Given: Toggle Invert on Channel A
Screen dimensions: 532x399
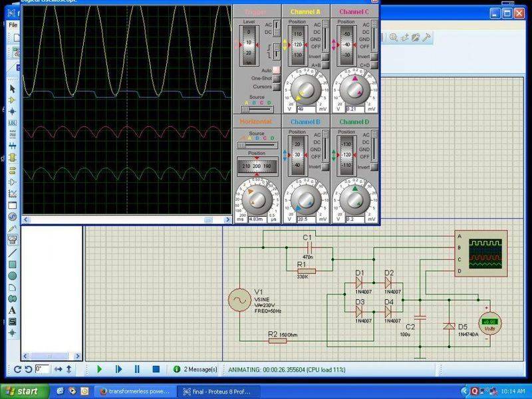Looking at the screenshot, I should tap(325, 57).
